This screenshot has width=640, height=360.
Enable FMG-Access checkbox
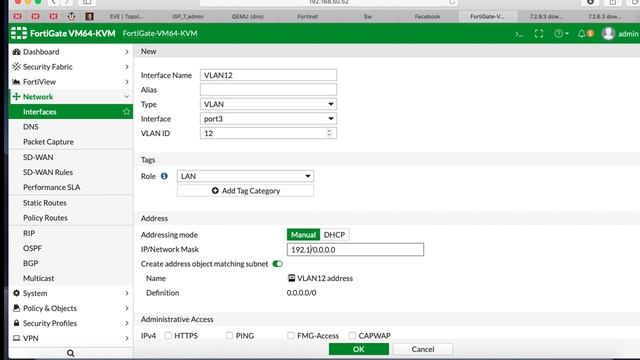point(291,336)
